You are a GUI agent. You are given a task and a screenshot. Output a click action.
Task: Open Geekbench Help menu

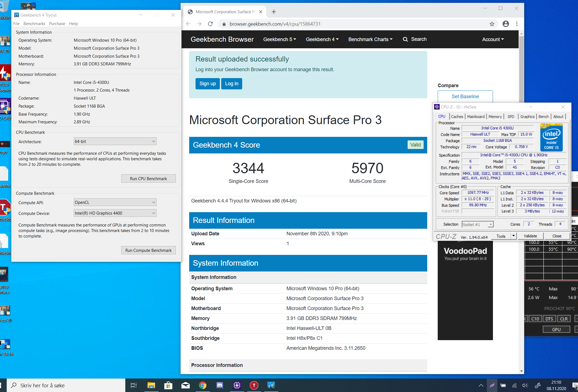point(73,24)
